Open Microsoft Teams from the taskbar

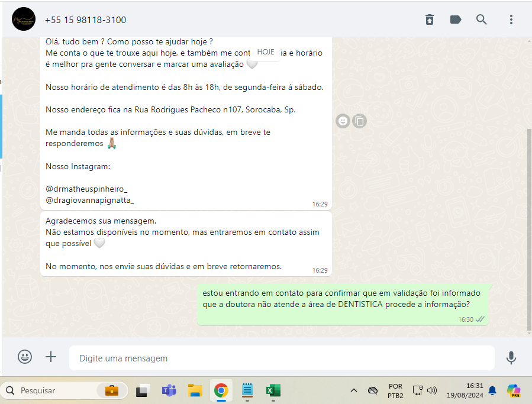(x=169, y=391)
